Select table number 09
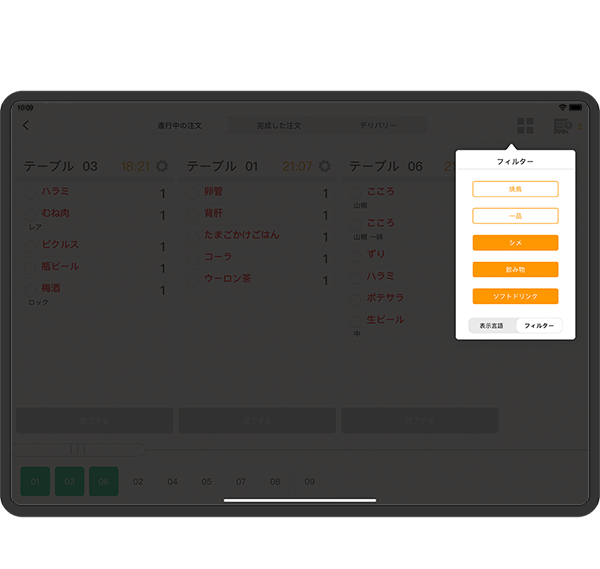The image size is (600, 569). click(x=310, y=481)
